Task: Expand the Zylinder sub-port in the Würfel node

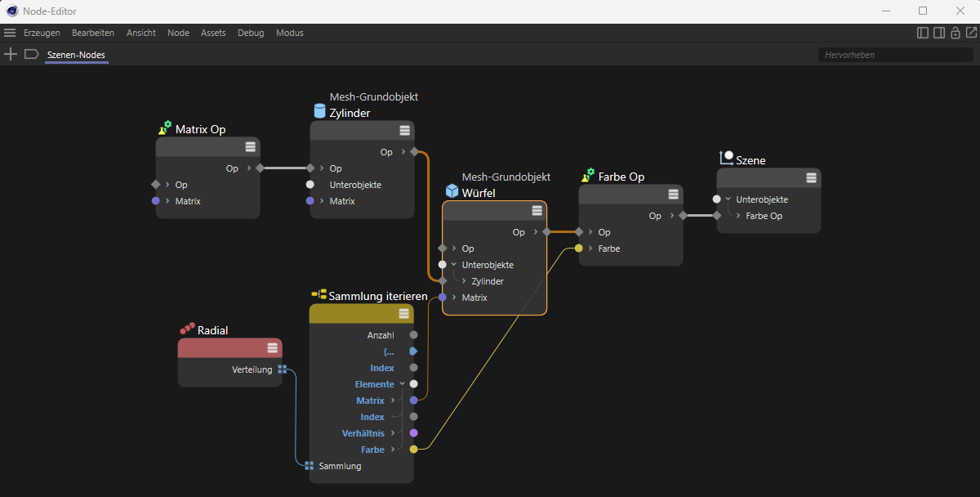Action: click(x=463, y=281)
